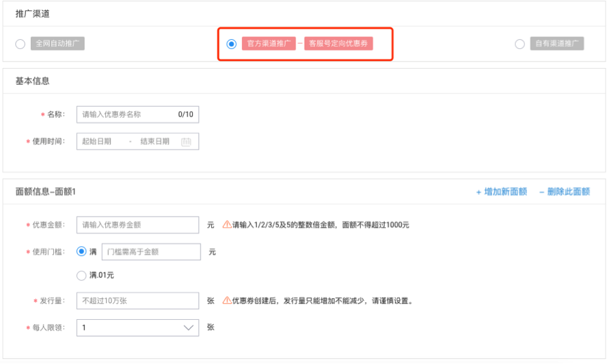Click warning icon beside 优惠金额 hint

pyautogui.click(x=227, y=225)
